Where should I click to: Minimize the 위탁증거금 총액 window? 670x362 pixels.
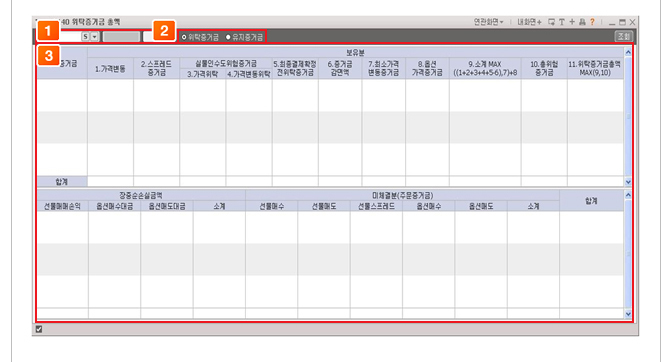click(612, 22)
